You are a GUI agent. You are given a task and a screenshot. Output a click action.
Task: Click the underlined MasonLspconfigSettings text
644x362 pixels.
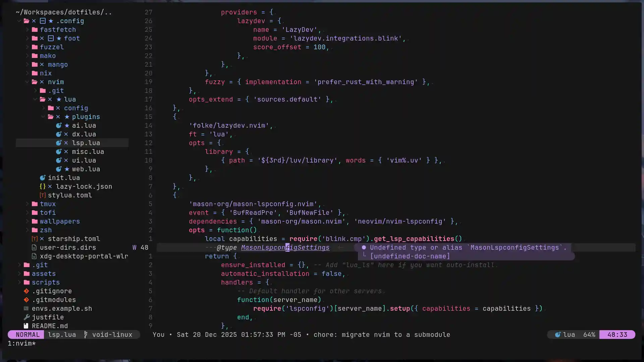click(285, 248)
